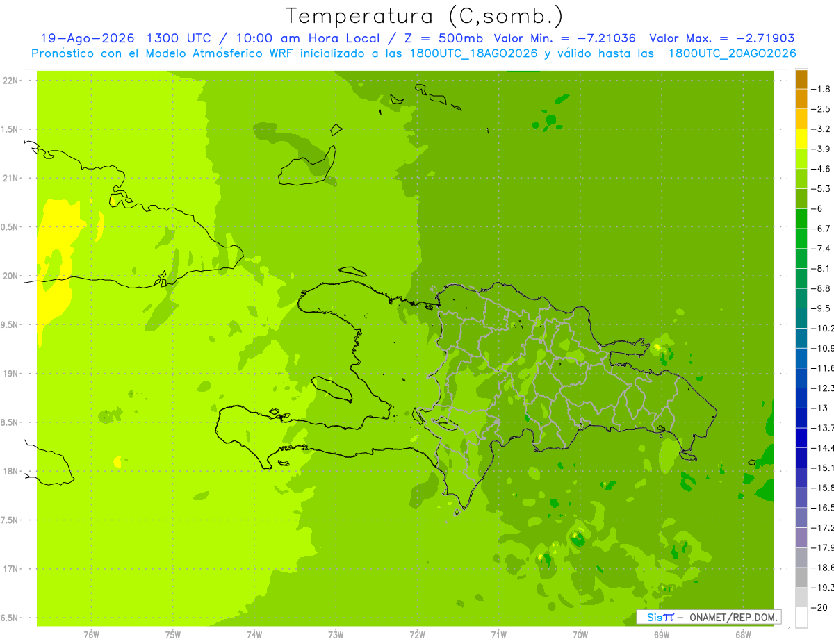Image resolution: width=834 pixels, height=644 pixels.
Task: Click the 72W longitude label
Action: click(417, 635)
